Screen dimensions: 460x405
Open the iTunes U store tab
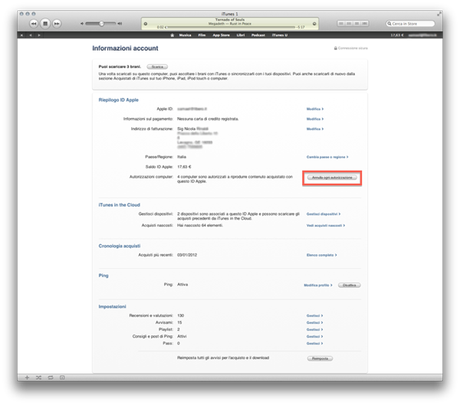click(280, 35)
